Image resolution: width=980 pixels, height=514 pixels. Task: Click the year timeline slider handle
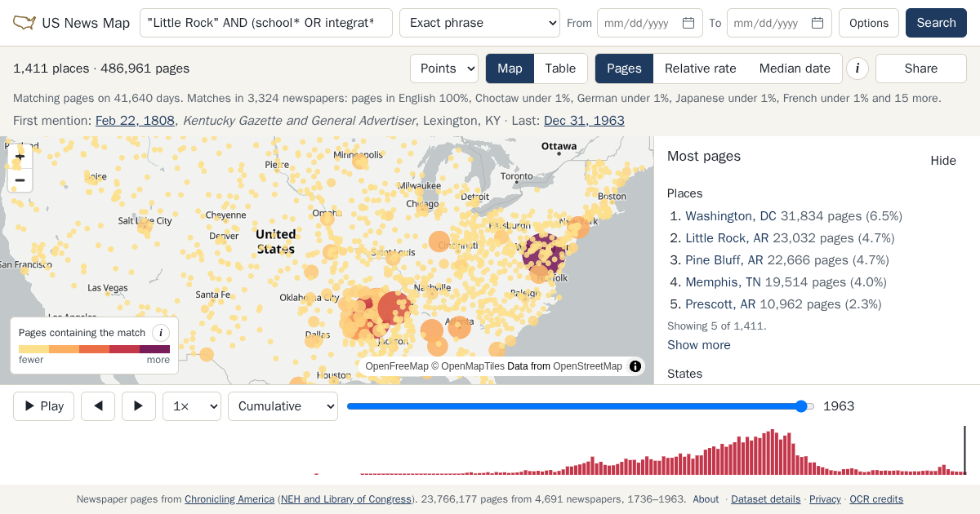(x=801, y=406)
